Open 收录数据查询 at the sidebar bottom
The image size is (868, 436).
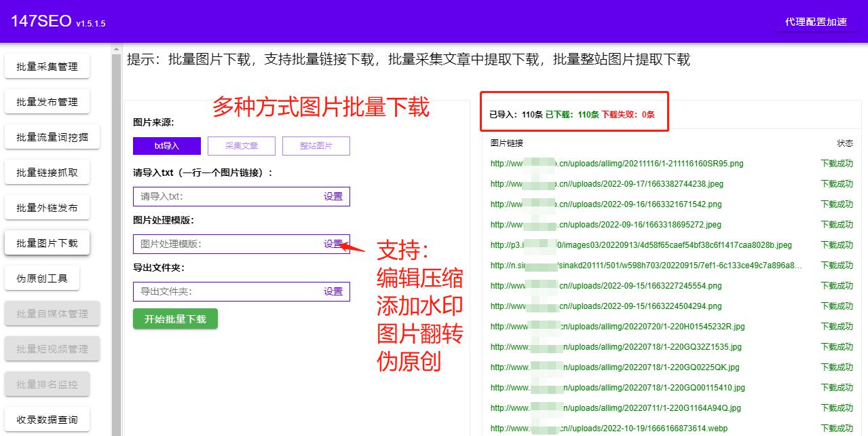point(47,419)
